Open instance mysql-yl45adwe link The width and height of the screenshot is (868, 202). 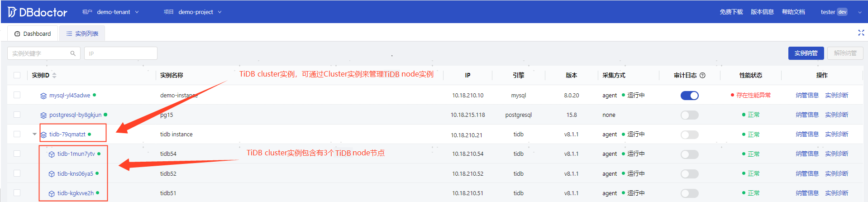click(x=70, y=96)
